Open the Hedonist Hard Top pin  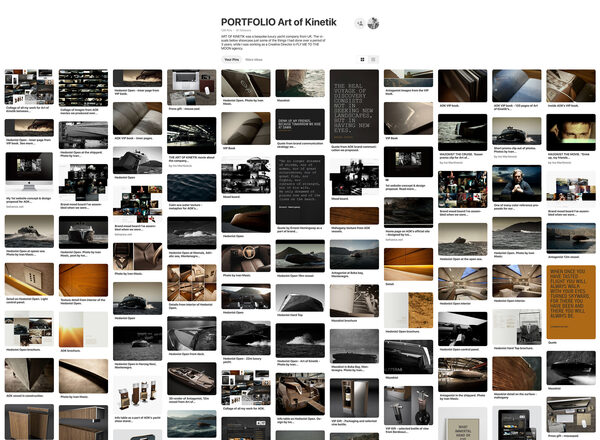(x=300, y=297)
